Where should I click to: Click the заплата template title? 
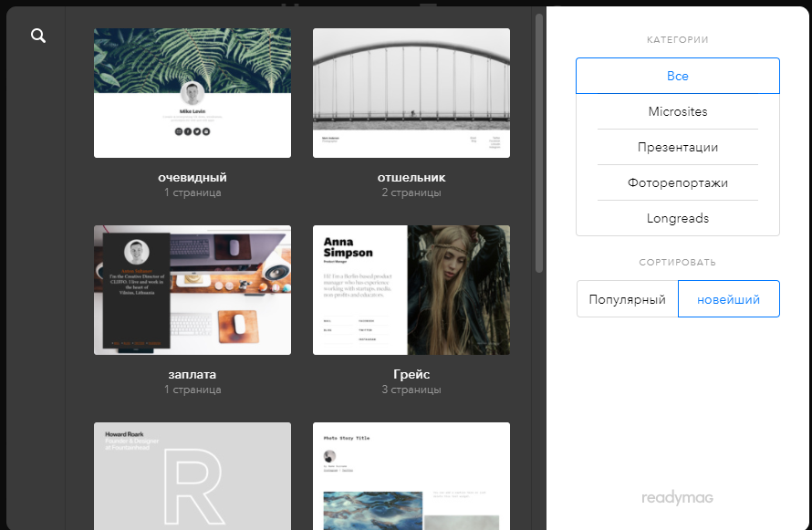(193, 374)
